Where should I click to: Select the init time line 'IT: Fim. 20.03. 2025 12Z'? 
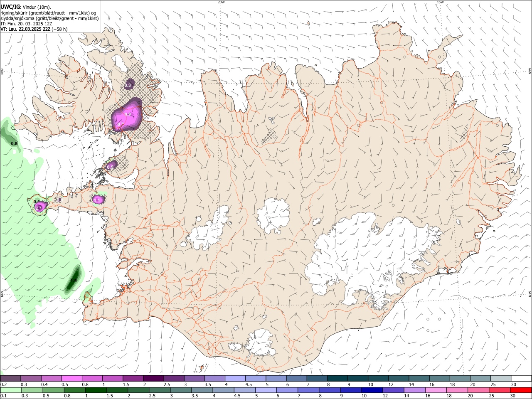pos(26,24)
